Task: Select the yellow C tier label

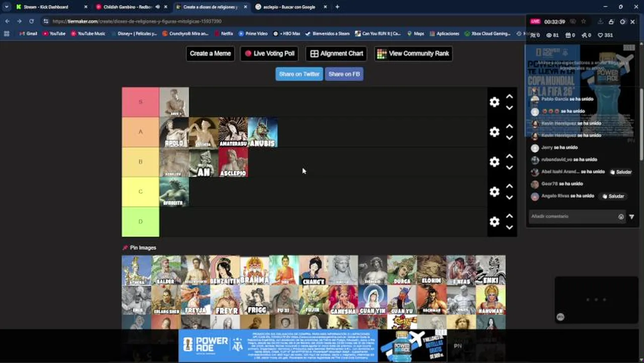Action: tap(141, 192)
